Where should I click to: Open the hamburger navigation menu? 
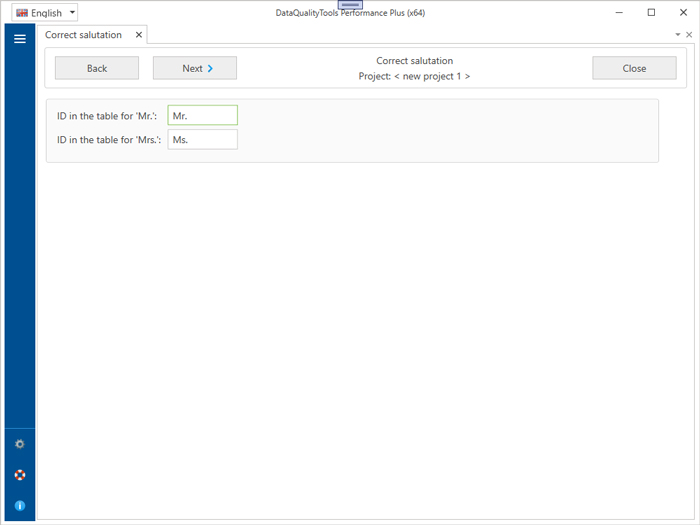(x=19, y=39)
